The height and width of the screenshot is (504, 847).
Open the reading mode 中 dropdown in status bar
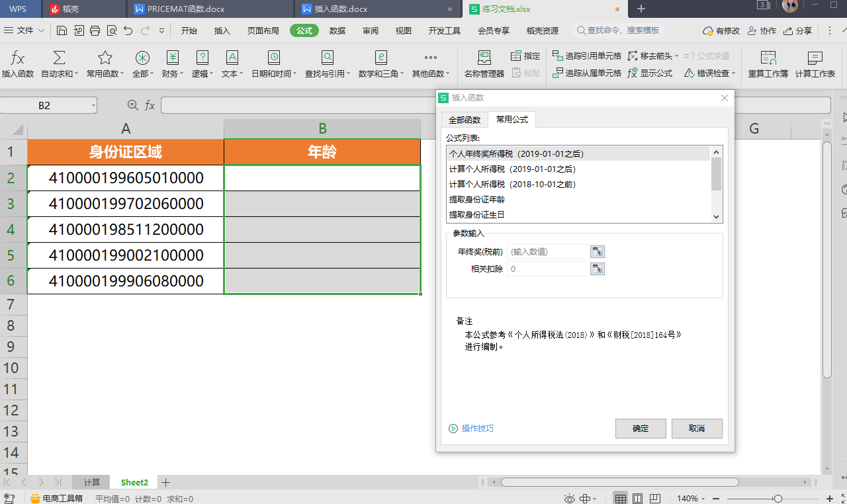(588, 498)
